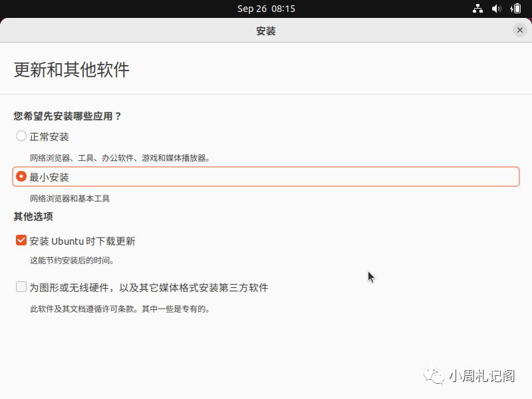The width and height of the screenshot is (532, 399).
Task: Open the network status icon in top bar
Action: pos(477,9)
